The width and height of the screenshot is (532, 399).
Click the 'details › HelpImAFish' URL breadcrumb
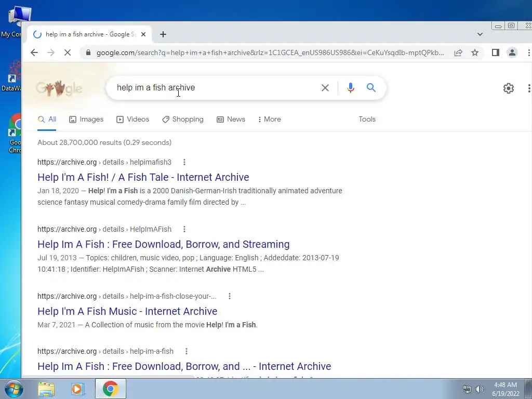coord(137,229)
